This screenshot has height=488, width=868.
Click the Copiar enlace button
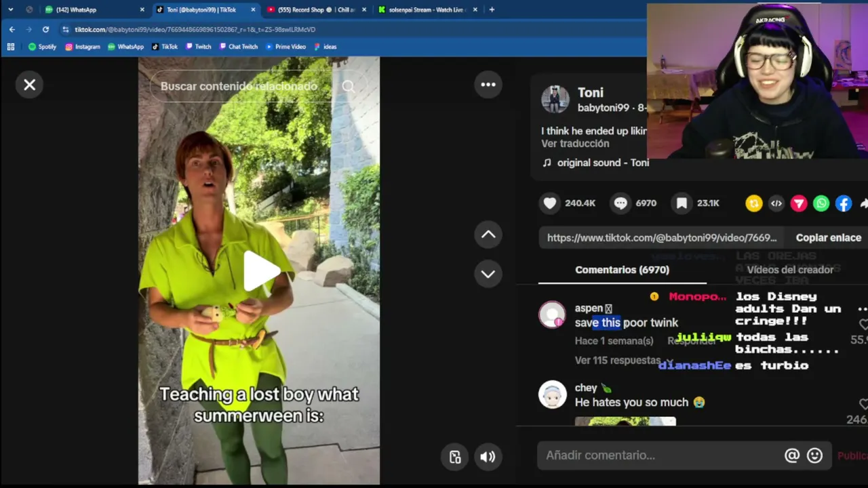click(828, 238)
